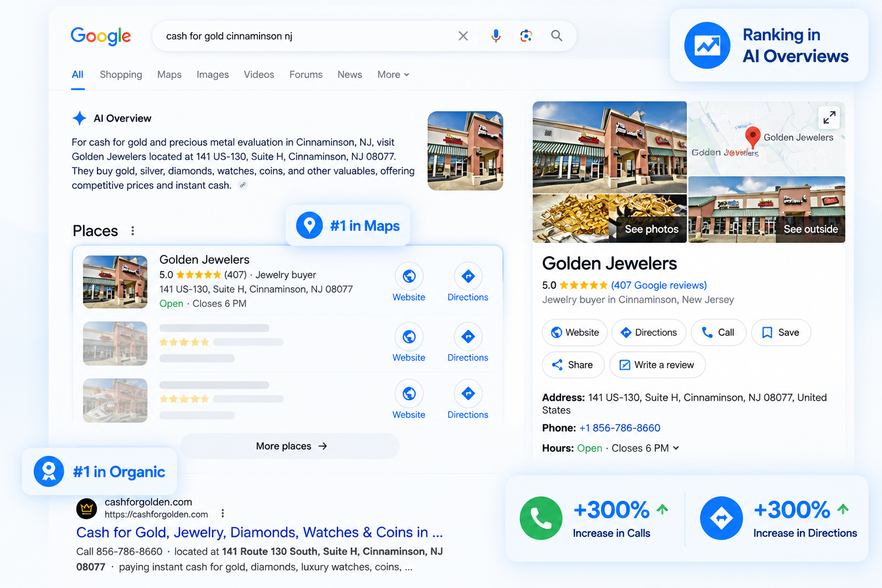Click the cashforgolden.com crown favicon
This screenshot has width=882, height=588.
(x=87, y=508)
